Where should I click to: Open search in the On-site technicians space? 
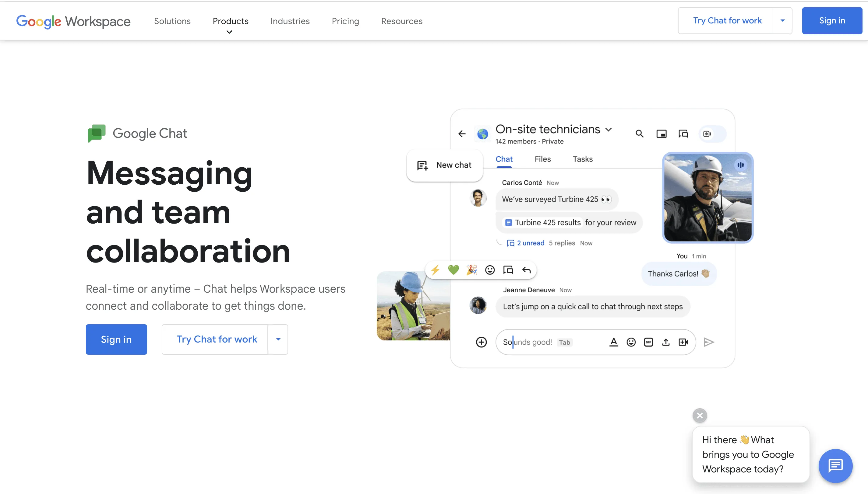pyautogui.click(x=640, y=134)
